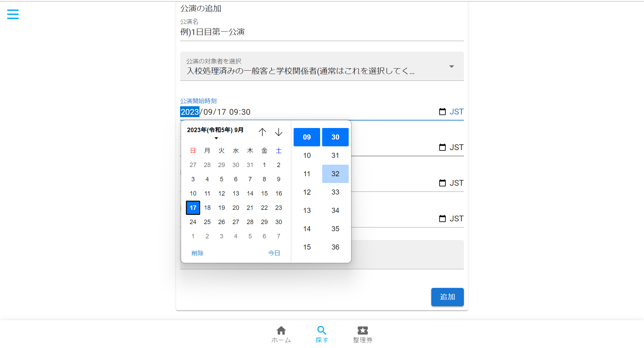This screenshot has height=348, width=644.
Task: Select September 5 in calendar
Action: pyautogui.click(x=222, y=179)
